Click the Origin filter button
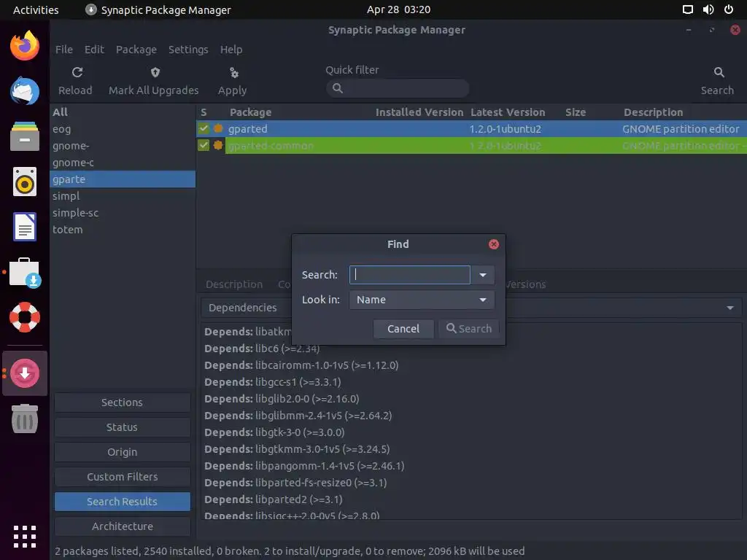 coord(123,452)
